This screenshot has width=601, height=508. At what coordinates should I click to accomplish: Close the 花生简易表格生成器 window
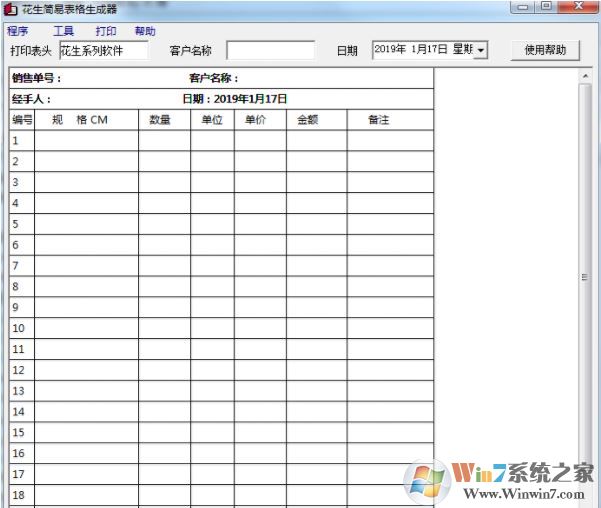click(579, 7)
